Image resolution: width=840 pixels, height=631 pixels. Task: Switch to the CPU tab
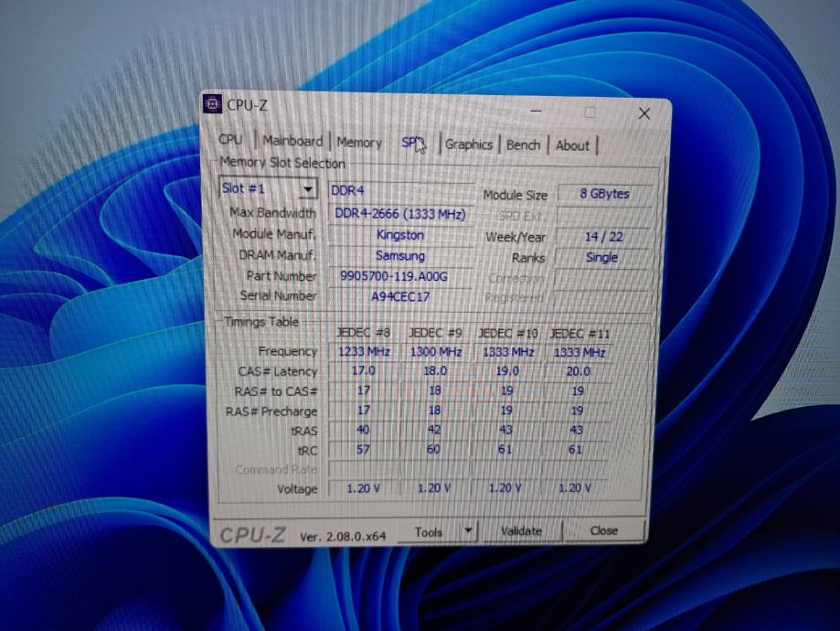point(230,139)
